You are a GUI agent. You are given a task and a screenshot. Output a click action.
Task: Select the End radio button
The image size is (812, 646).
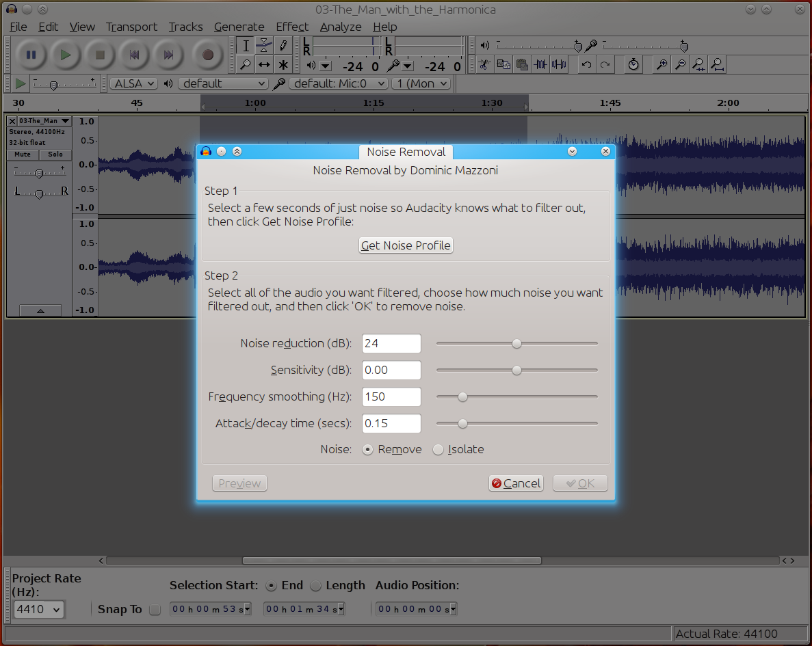click(x=271, y=586)
